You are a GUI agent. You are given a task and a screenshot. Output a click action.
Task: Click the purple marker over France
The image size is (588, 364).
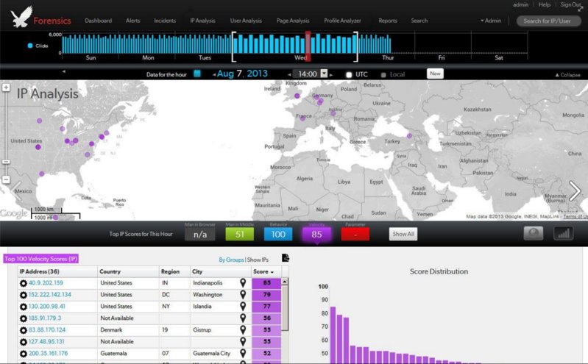coord(302,118)
